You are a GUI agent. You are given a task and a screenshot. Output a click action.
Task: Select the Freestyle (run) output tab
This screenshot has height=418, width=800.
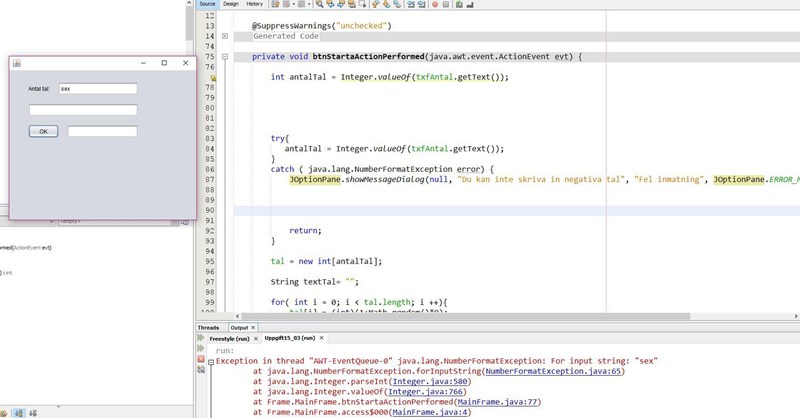coord(233,339)
